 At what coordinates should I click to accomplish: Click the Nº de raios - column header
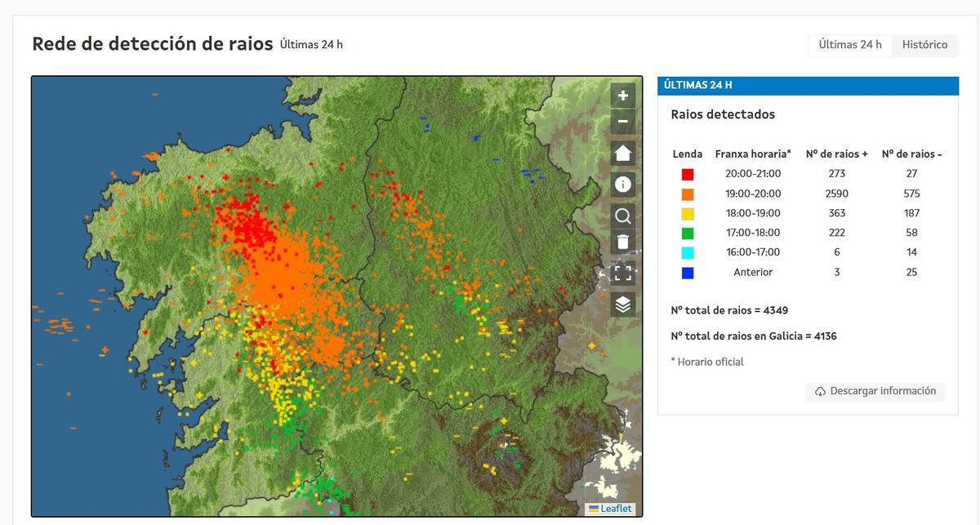(911, 153)
